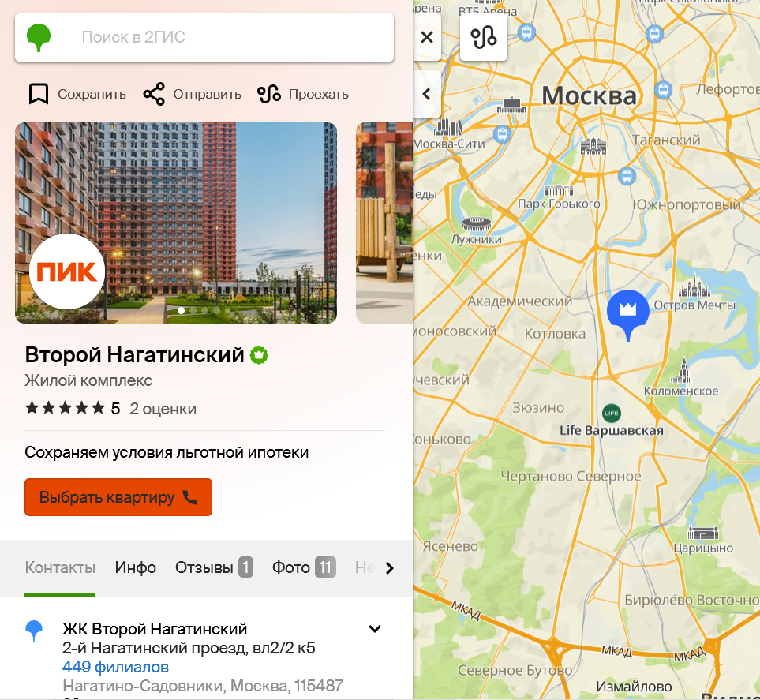Close the card with the X button
The height and width of the screenshot is (700, 760).
pos(427,37)
